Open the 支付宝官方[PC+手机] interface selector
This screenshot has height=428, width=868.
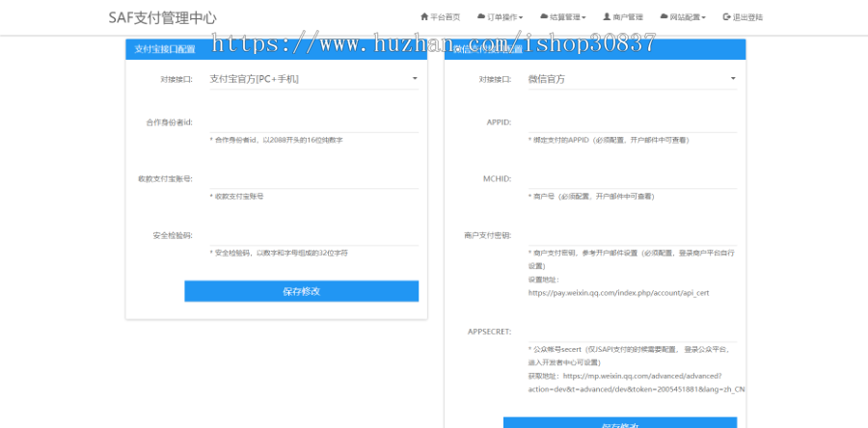313,78
